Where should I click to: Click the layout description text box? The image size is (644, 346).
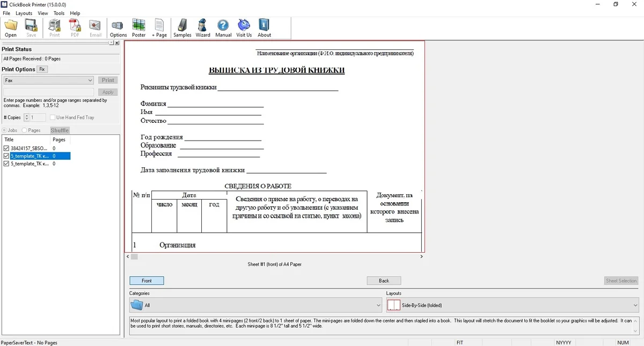[384, 326]
